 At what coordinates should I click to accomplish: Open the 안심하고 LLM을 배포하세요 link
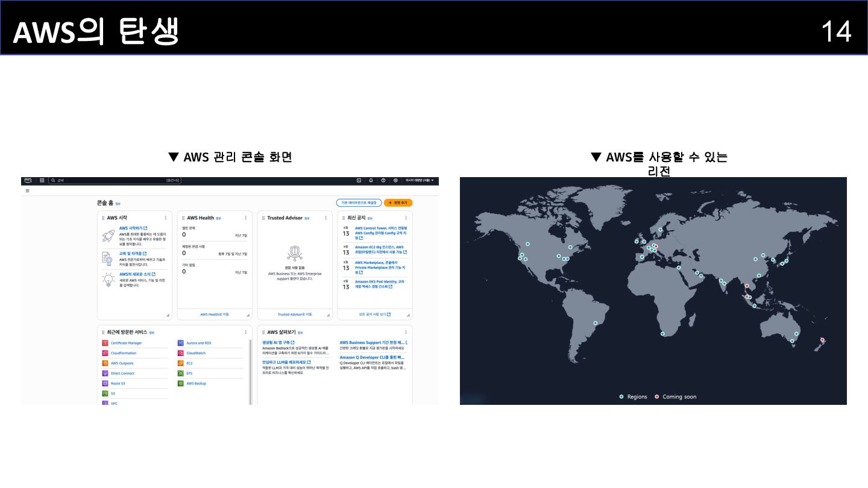tap(287, 362)
